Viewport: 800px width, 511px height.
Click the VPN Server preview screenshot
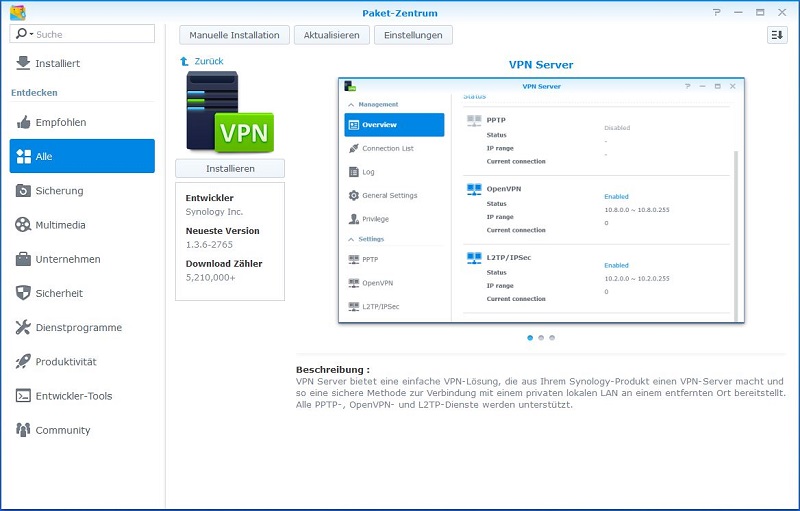tap(541, 200)
